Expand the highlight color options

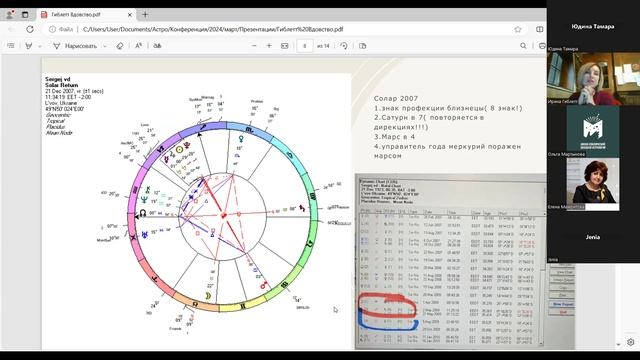[x=40, y=46]
